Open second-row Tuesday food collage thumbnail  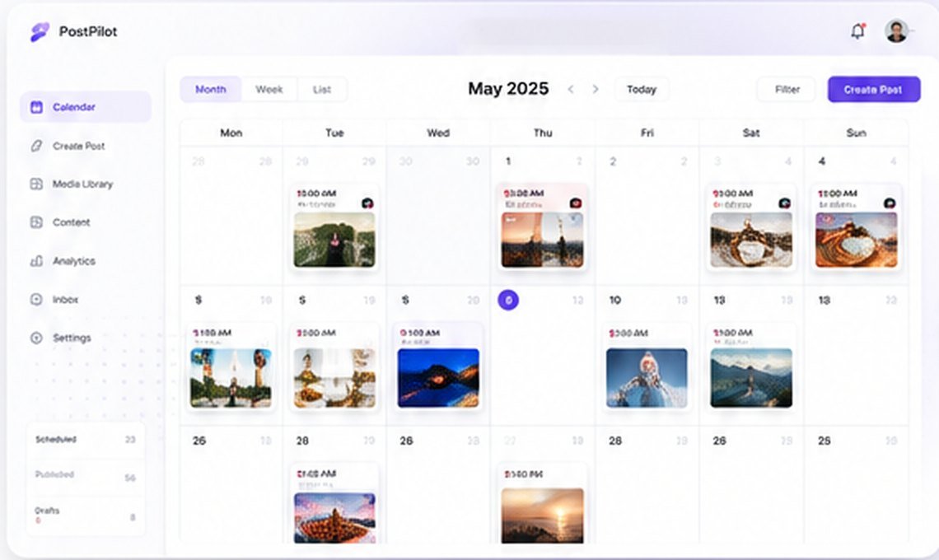point(334,378)
